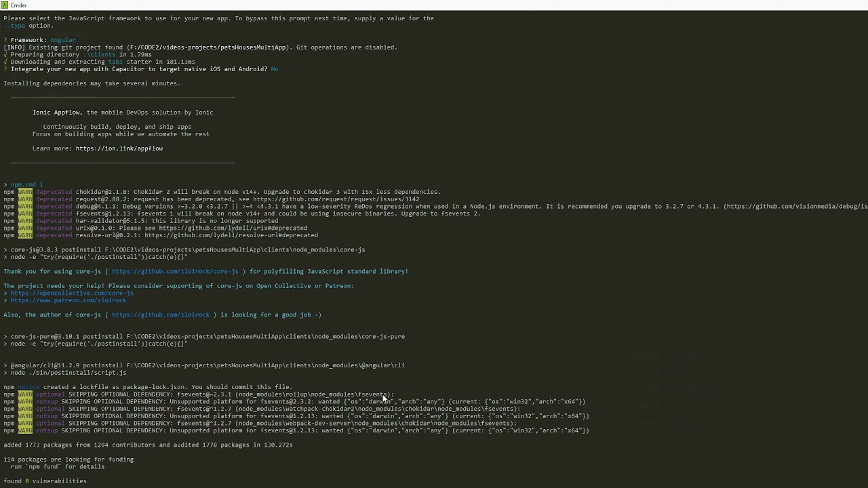Click the 'npm.cmd i' command line
868x488 pixels.
point(26,185)
